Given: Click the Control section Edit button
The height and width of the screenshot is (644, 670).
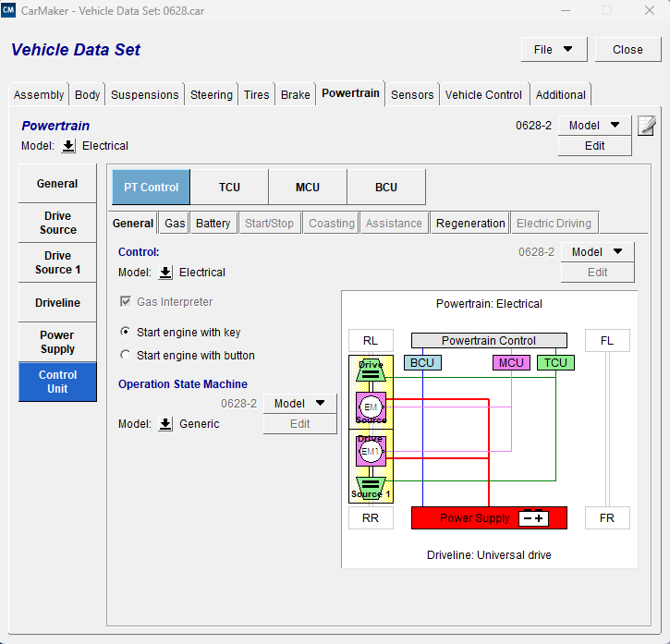Looking at the screenshot, I should [597, 273].
